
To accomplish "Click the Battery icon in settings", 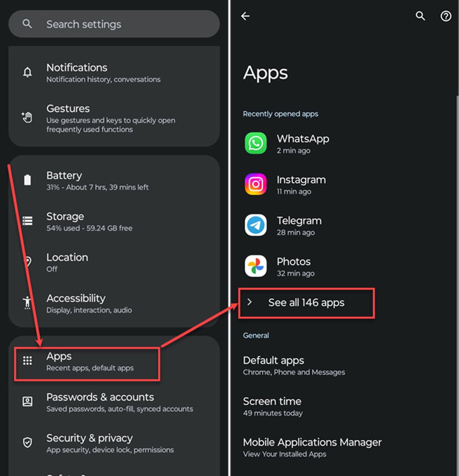I will (x=27, y=179).
